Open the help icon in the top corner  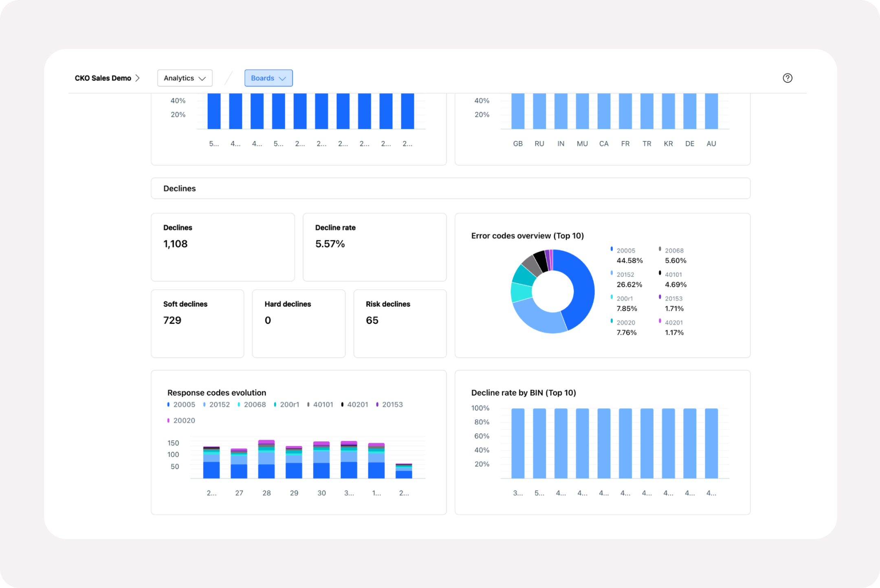coord(788,78)
